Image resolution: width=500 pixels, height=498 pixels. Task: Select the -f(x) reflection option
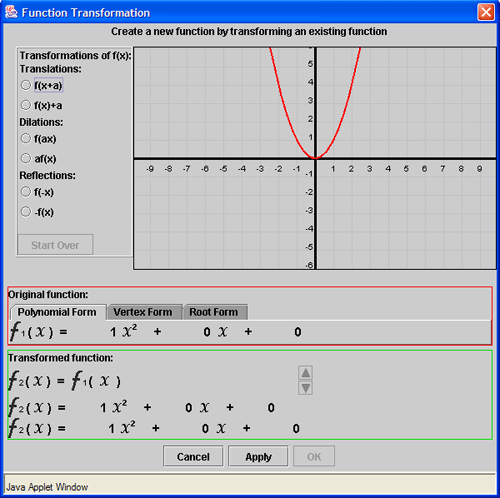pos(26,212)
